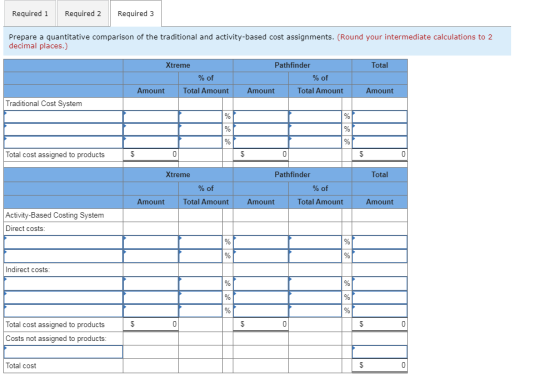Click the Traditional Cost System row label
The width and height of the screenshot is (560, 376).
point(44,104)
